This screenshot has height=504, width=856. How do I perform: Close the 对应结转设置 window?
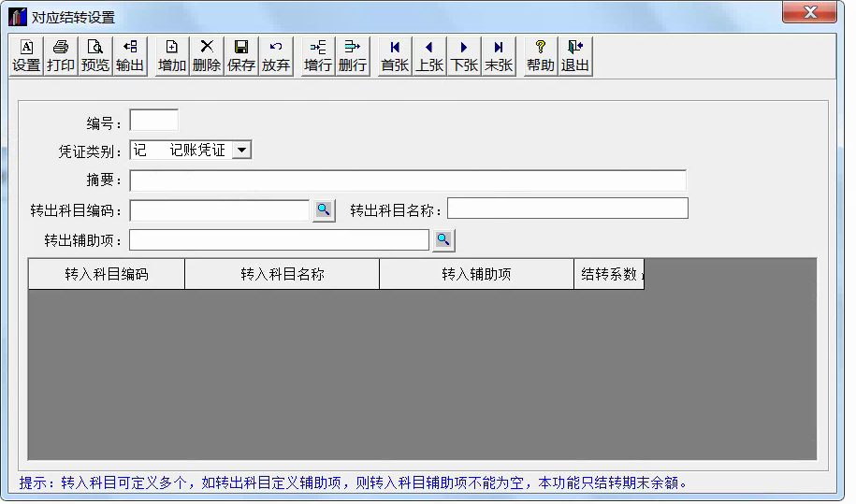(809, 12)
